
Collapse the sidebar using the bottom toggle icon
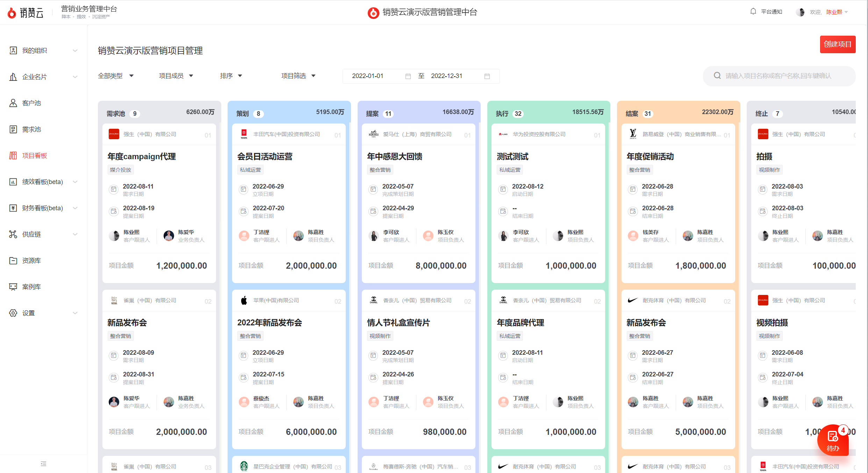click(x=43, y=464)
